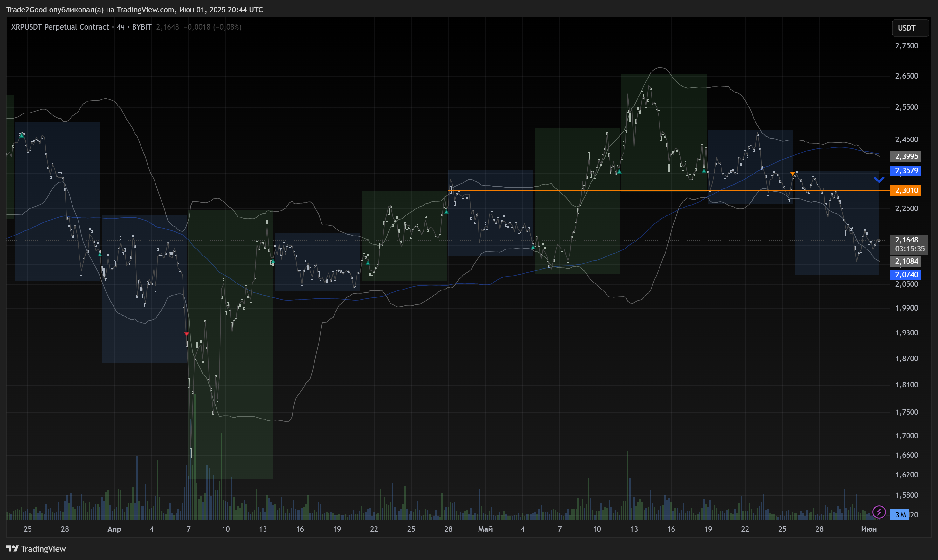Click the current price 2,1648 countdown label
Viewport: 938px width, 560px height.
[909, 244]
